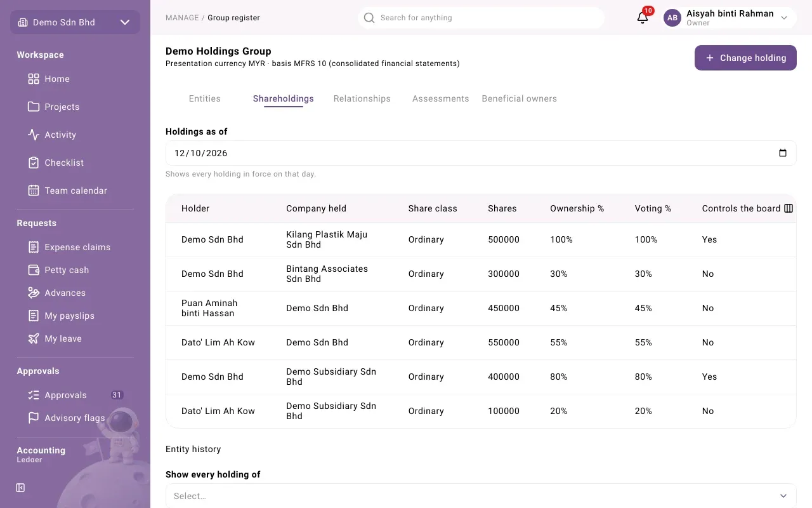Expand the Demo Sdn Bhd company switcher
812x508 pixels.
tap(75, 22)
